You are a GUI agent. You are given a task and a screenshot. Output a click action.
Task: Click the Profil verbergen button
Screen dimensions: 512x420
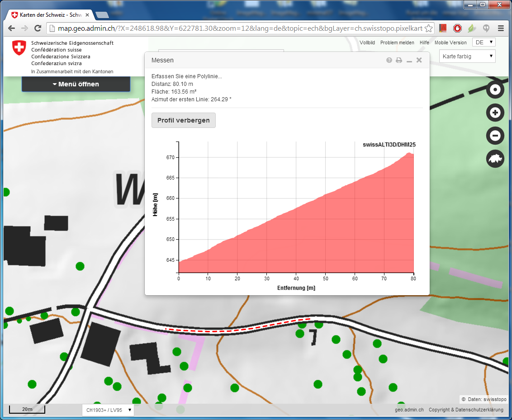pyautogui.click(x=183, y=120)
